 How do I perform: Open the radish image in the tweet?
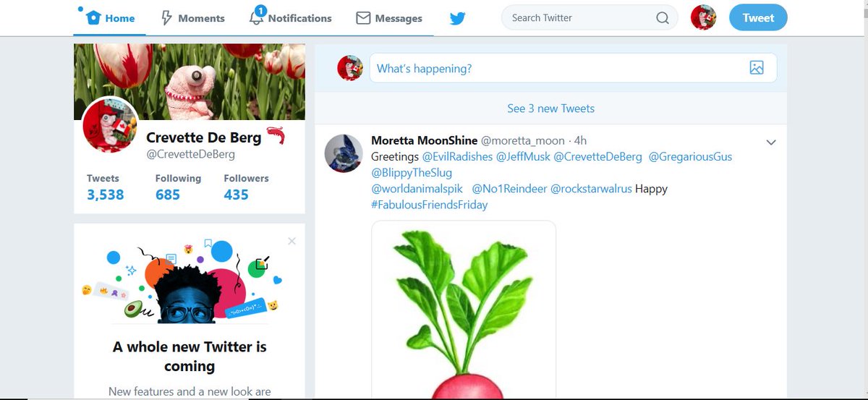click(464, 310)
